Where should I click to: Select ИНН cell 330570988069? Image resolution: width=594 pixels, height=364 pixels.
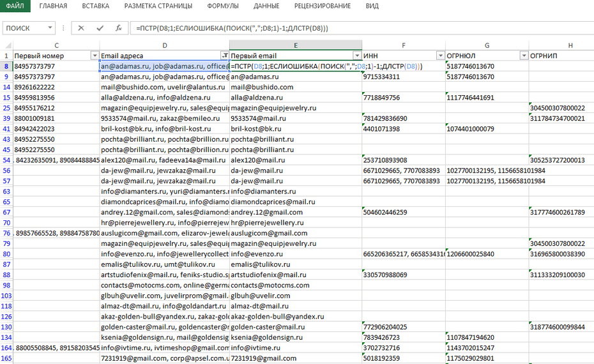click(x=404, y=275)
